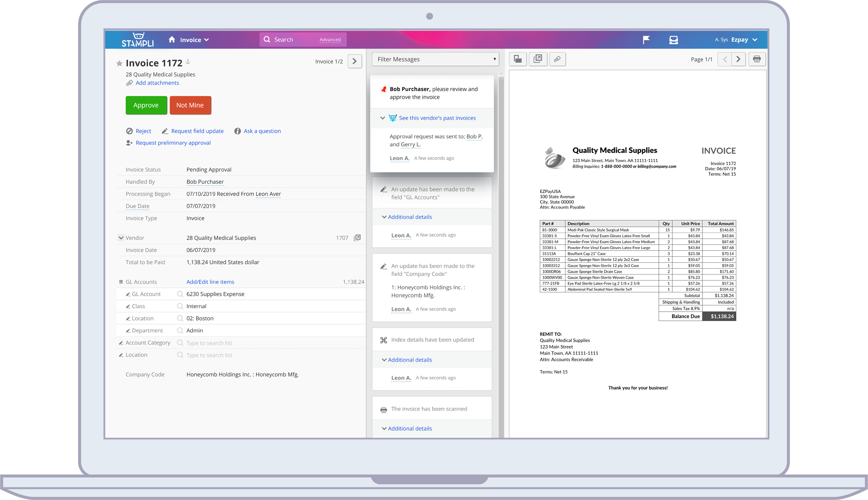Image resolution: width=868 pixels, height=500 pixels.
Task: Click the download icon beside Invoice 1172 title
Action: pos(188,62)
